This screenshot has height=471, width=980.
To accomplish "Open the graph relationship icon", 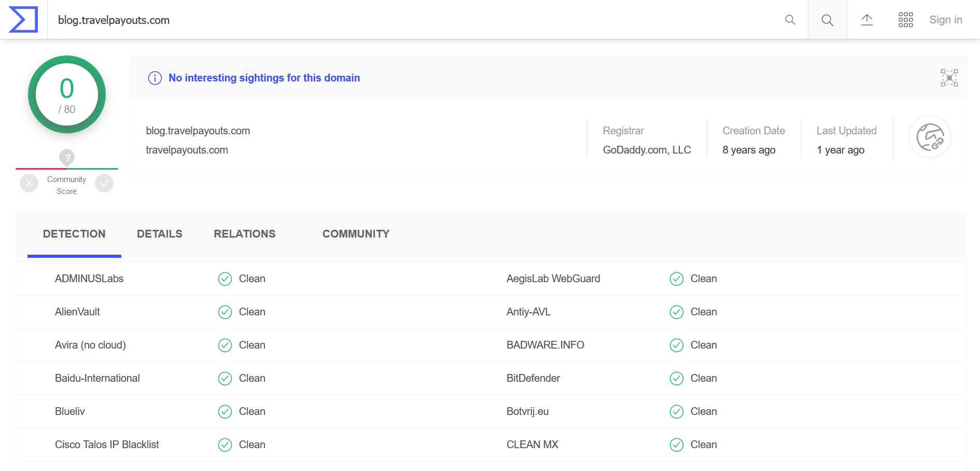I will [949, 78].
